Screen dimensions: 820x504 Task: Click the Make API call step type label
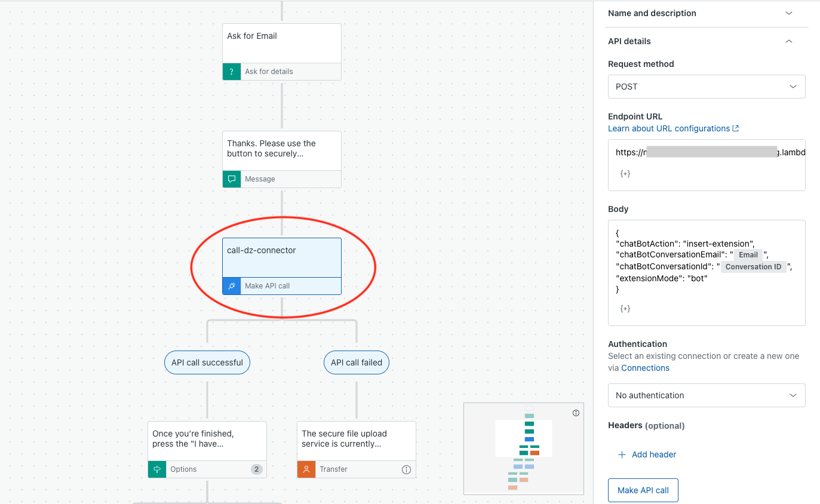(268, 286)
